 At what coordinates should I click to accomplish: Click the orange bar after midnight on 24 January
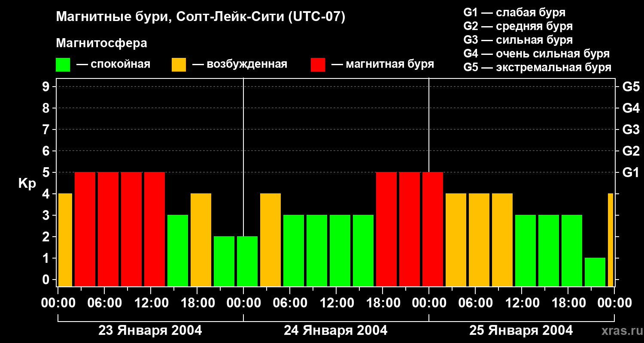[x=270, y=240]
